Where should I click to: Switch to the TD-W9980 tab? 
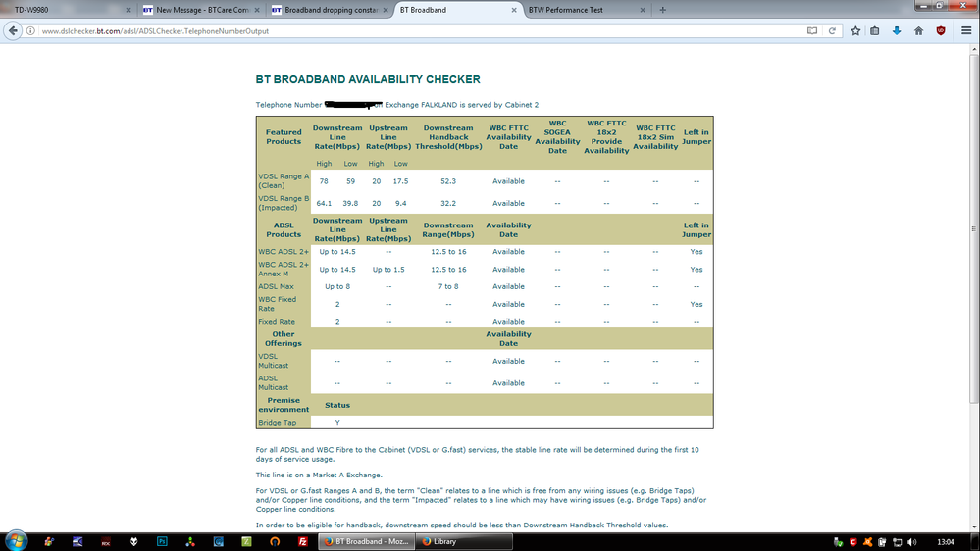[68, 10]
